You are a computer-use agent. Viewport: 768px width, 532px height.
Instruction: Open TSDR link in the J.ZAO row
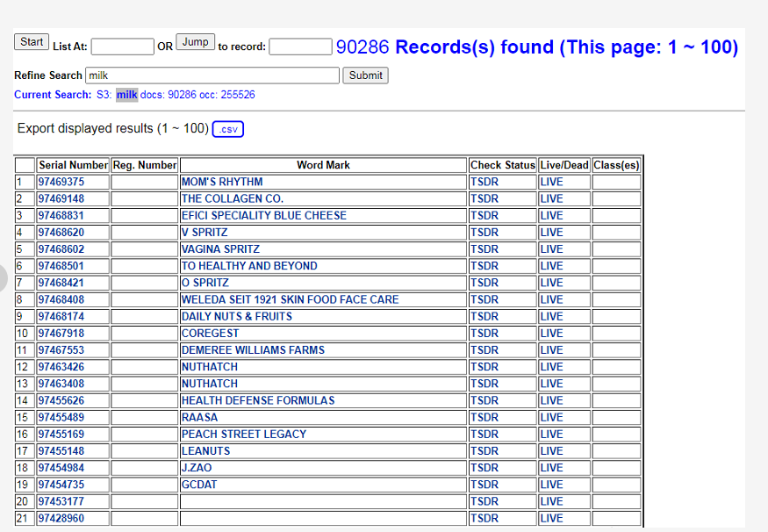point(484,468)
